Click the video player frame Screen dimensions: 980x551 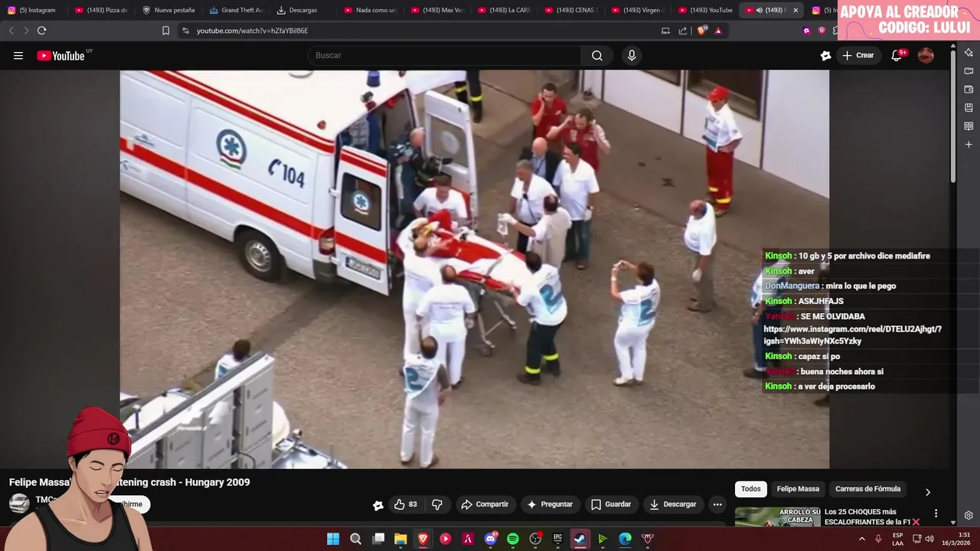(474, 269)
